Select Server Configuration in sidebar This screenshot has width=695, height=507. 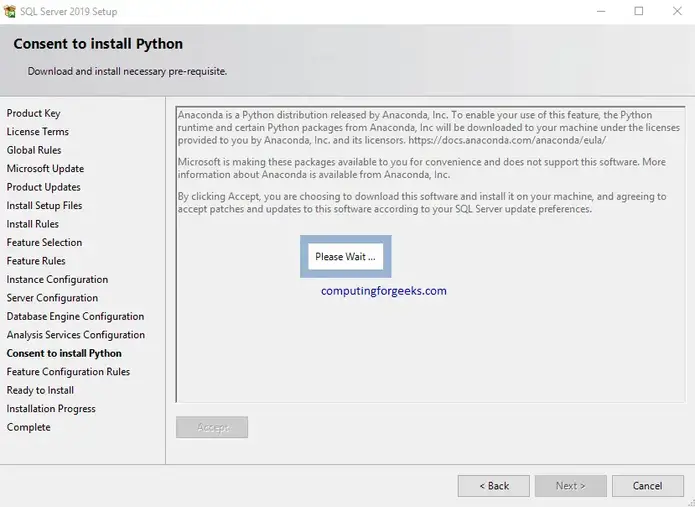pyautogui.click(x=52, y=298)
